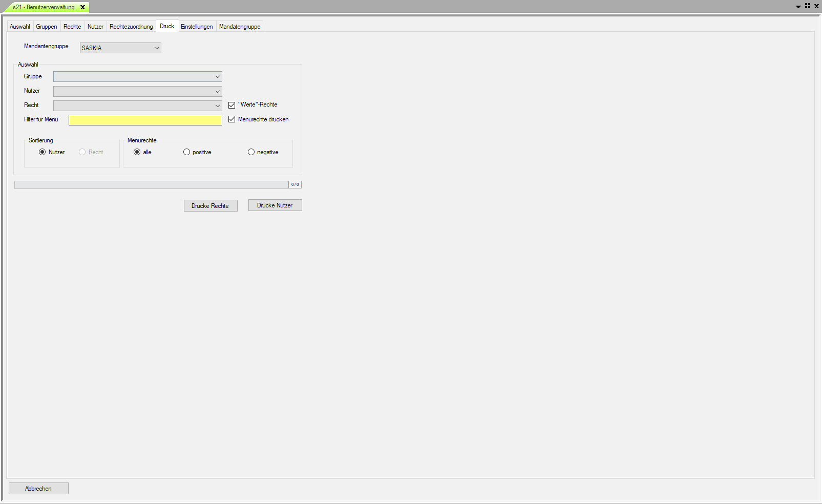Toggle the Menürechte drucken checkbox

[x=232, y=119]
